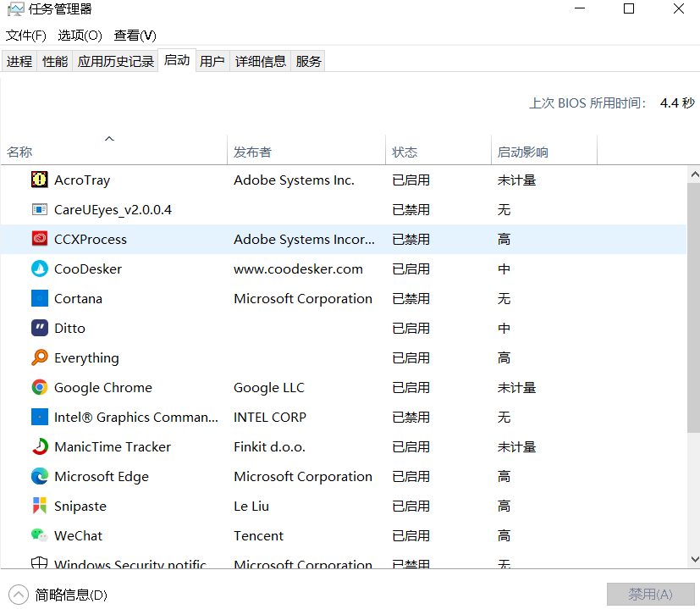
Task: Click the Intel Graphics Command icon
Action: (39, 417)
